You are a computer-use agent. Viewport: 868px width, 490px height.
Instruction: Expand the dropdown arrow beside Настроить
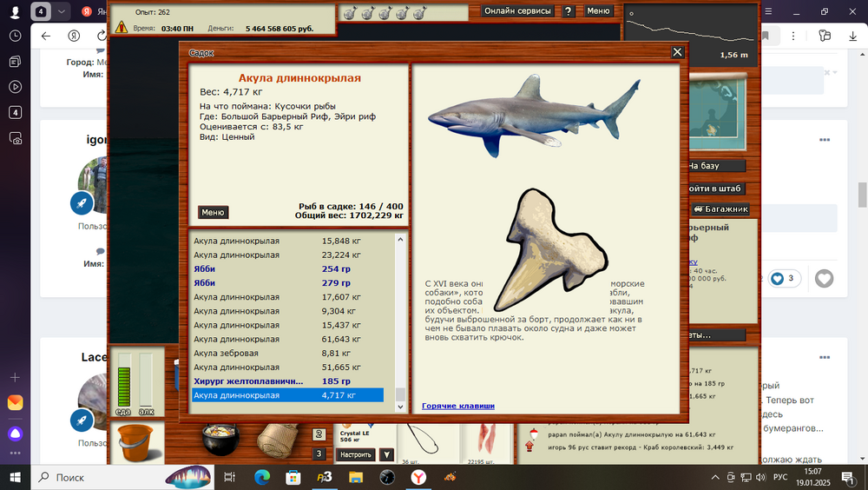[386, 454]
